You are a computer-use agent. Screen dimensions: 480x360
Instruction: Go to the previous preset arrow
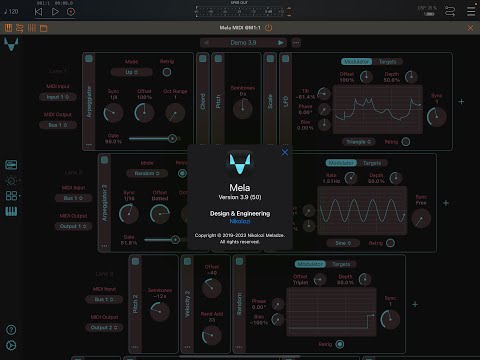click(206, 43)
